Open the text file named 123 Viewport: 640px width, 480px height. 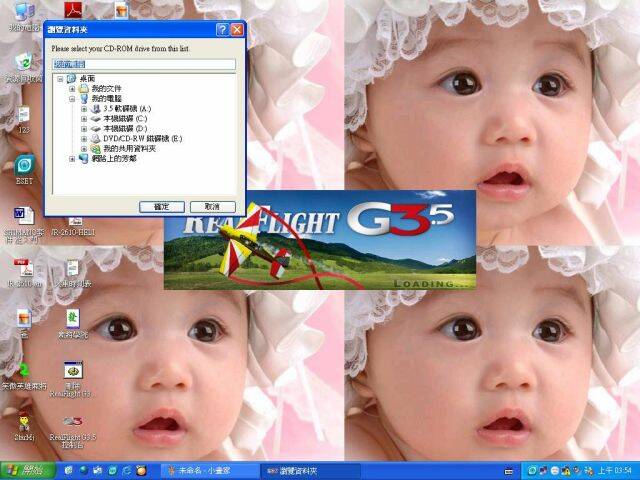pos(23,114)
